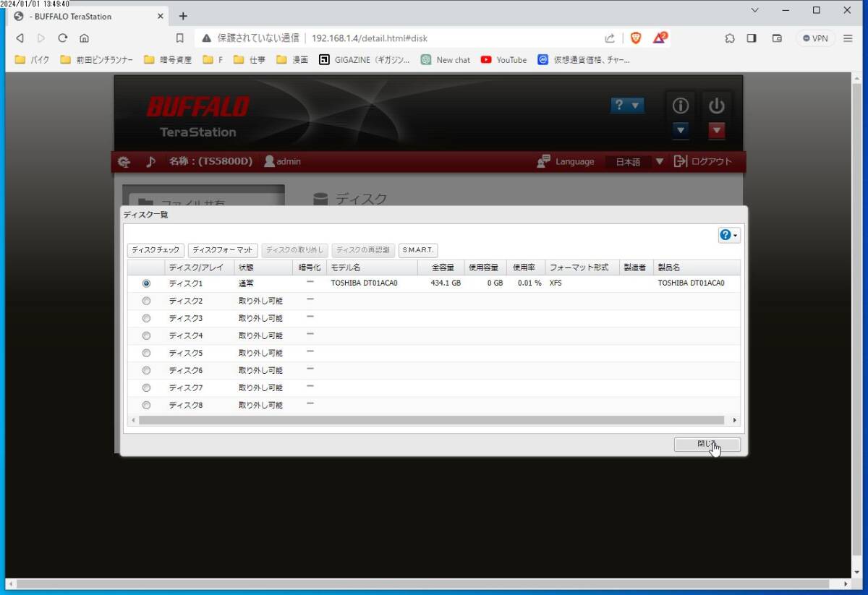868x595 pixels.
Task: Click the TeraStation power icon
Action: coord(716,106)
